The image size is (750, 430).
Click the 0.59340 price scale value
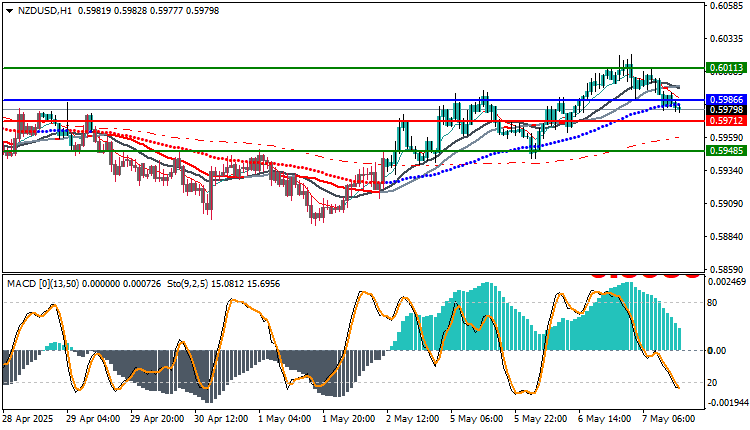(x=727, y=171)
